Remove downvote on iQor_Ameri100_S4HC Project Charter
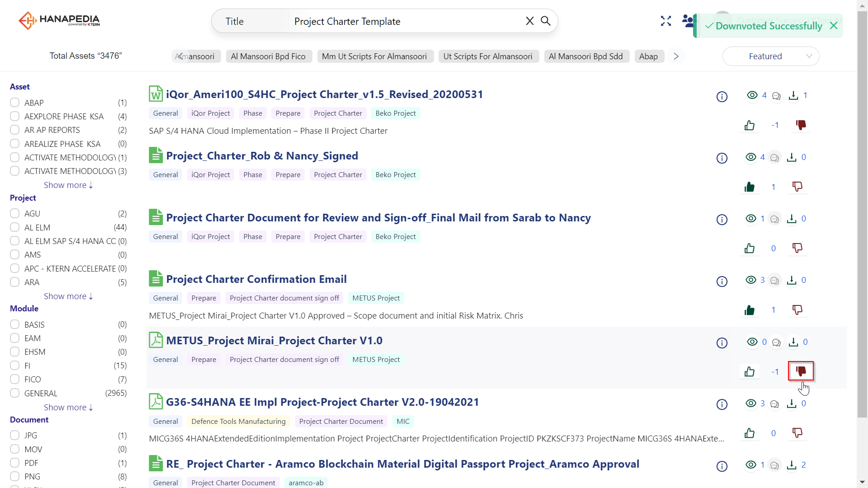Image resolution: width=868 pixels, height=488 pixels. (x=801, y=125)
